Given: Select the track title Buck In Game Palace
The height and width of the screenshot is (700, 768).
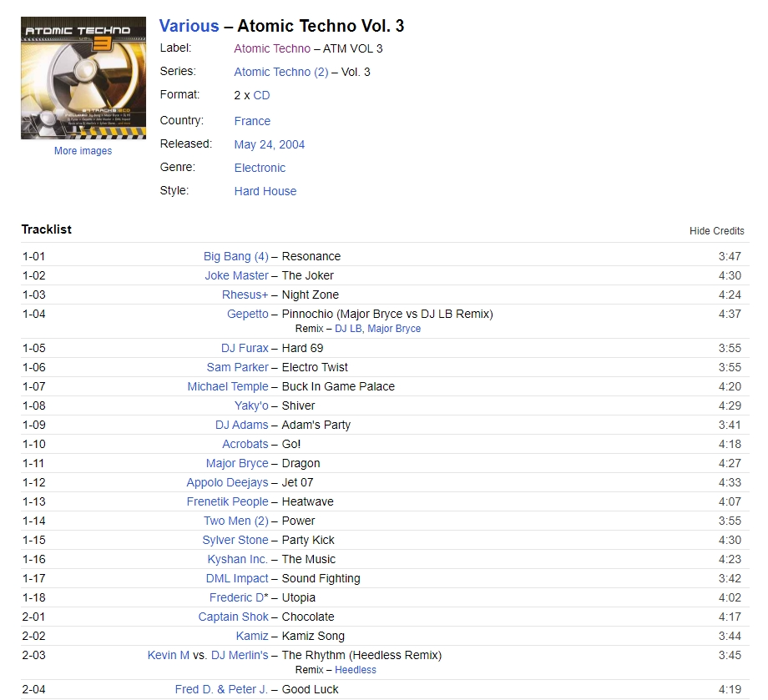Looking at the screenshot, I should pos(338,386).
